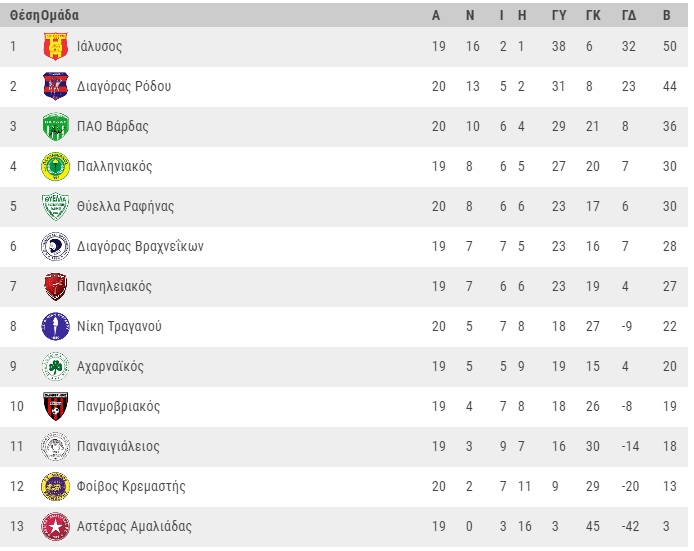Click the Β points column header
Screen dimensions: 694x551
point(667,16)
